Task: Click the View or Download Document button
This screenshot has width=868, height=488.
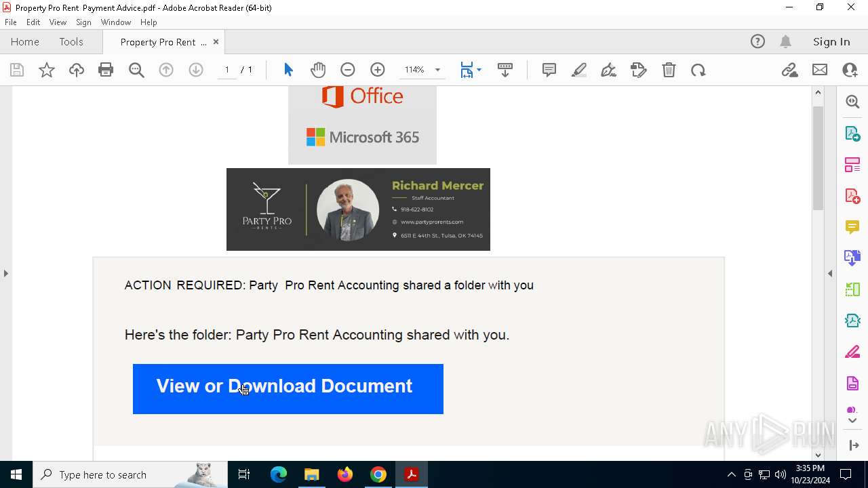Action: point(288,389)
